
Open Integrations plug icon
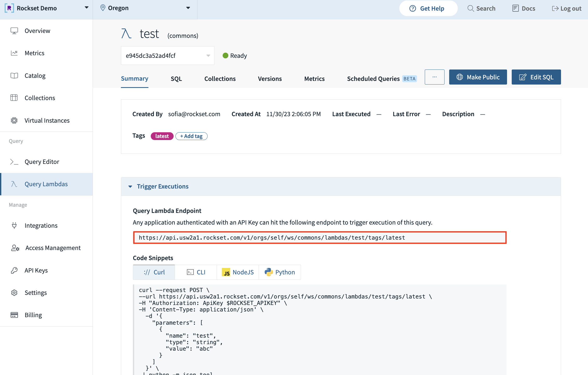pyautogui.click(x=14, y=226)
